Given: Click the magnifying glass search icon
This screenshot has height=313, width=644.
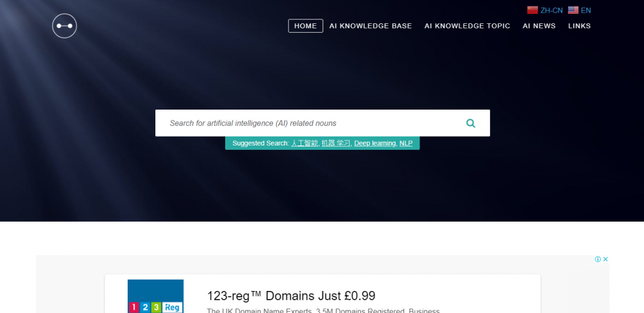Looking at the screenshot, I should [470, 123].
